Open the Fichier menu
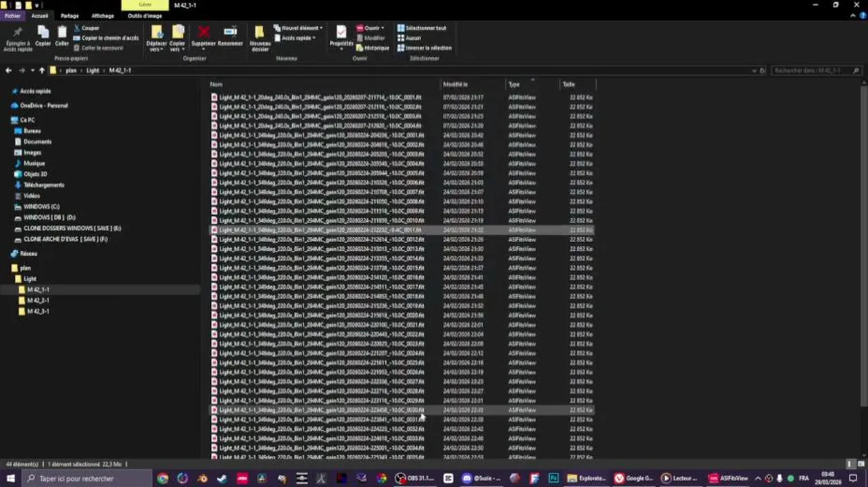The width and height of the screenshot is (868, 487). (13, 16)
